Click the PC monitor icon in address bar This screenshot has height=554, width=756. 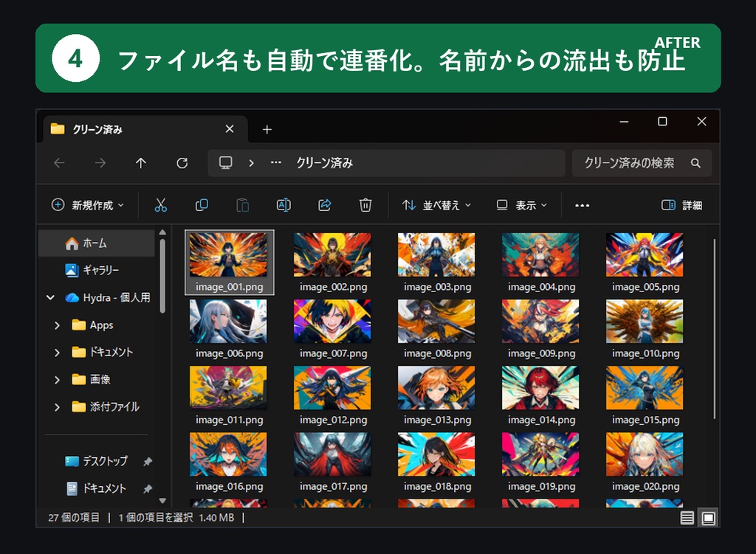point(226,163)
